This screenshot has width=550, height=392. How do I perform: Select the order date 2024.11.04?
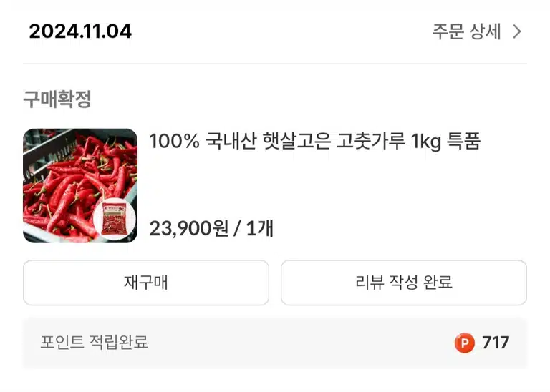(80, 31)
